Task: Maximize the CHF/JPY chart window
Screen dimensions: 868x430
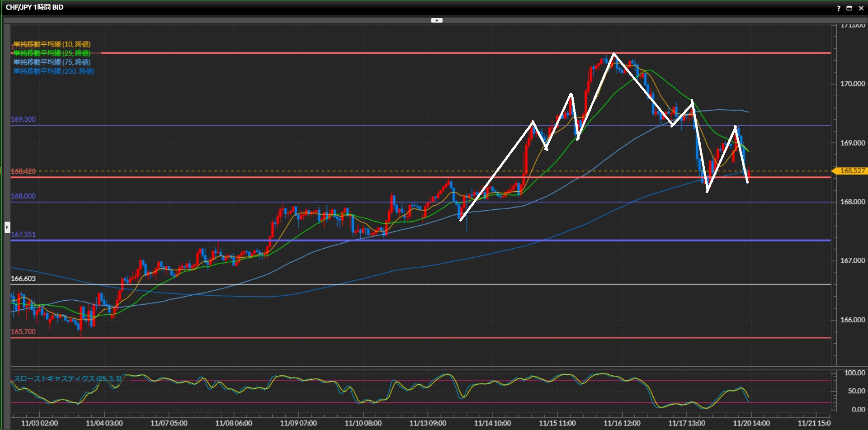Action: pos(849,8)
